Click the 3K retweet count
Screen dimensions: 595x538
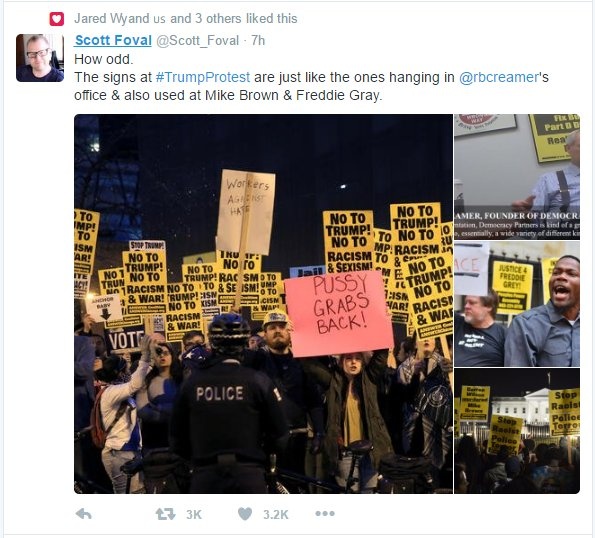(194, 514)
